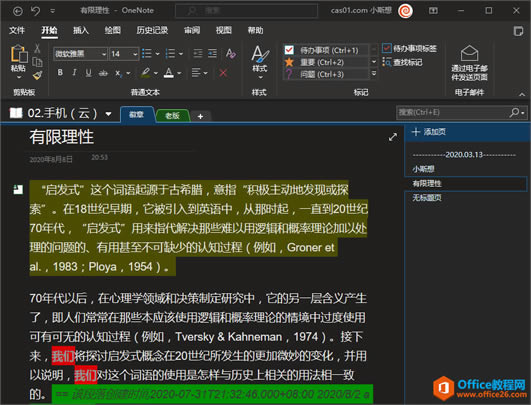The height and width of the screenshot is (405, 531).
Task: Open the 2020.03.13 separator page in list
Action: point(464,155)
